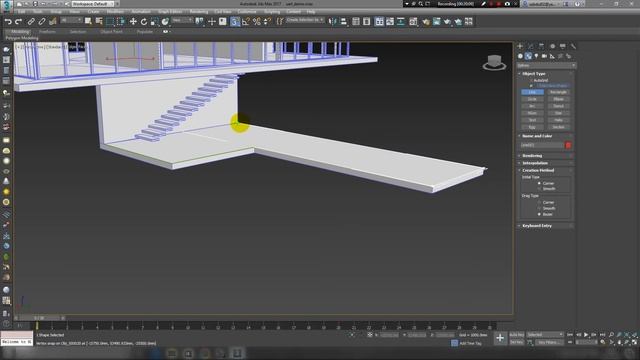Image resolution: width=640 pixels, height=360 pixels.
Task: Select the Select and Rotate tool
Action: coord(144,21)
